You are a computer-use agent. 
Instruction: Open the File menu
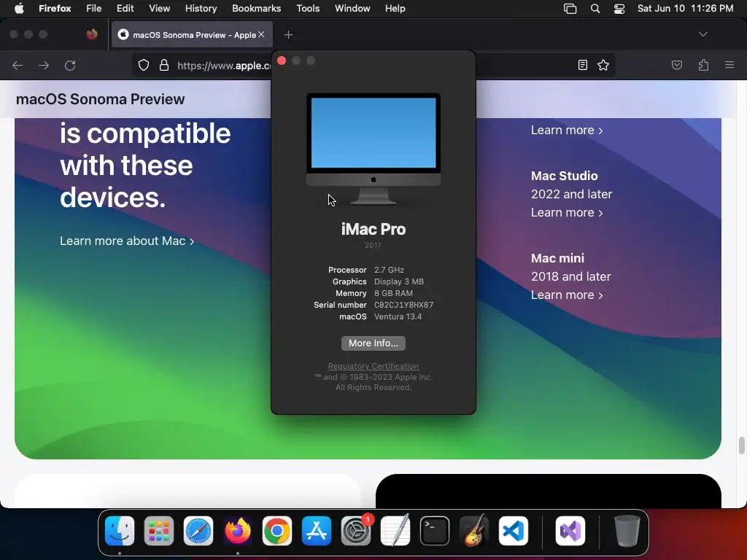point(94,9)
